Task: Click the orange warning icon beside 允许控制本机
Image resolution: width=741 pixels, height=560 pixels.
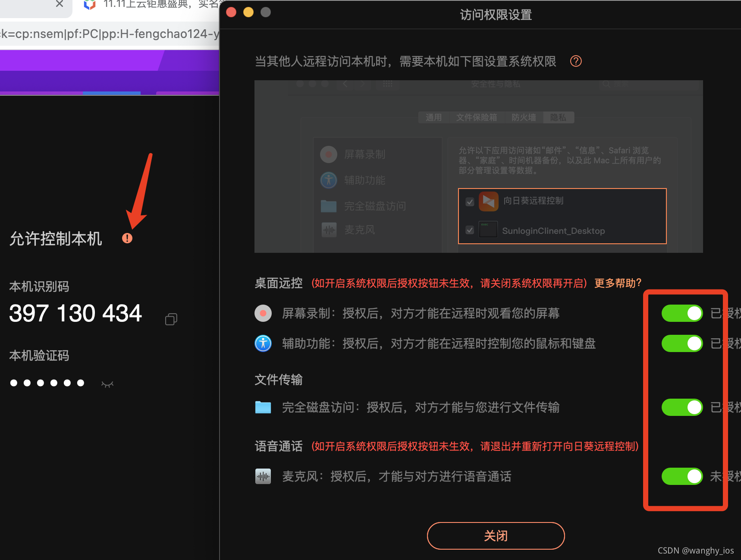Action: coord(127,238)
